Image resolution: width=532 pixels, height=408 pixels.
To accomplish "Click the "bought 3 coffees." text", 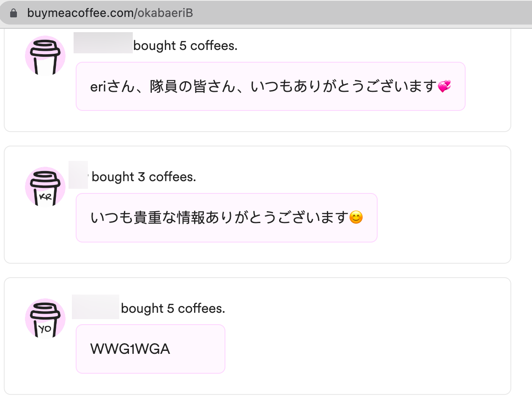I will click(144, 177).
